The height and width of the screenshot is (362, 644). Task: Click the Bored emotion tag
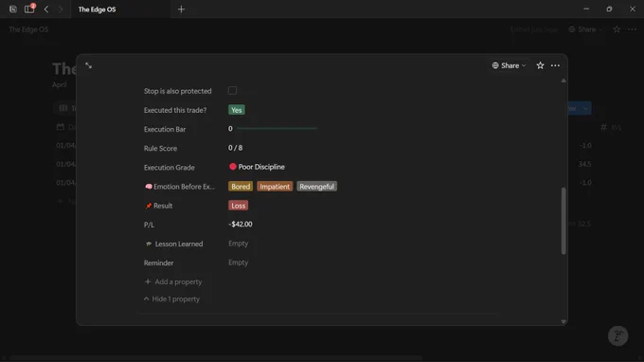[x=241, y=187]
